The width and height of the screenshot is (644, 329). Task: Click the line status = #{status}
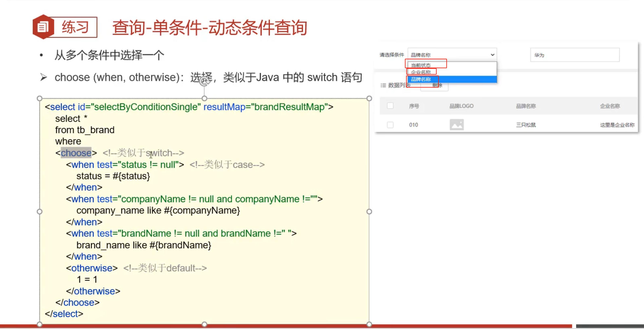[x=113, y=176]
